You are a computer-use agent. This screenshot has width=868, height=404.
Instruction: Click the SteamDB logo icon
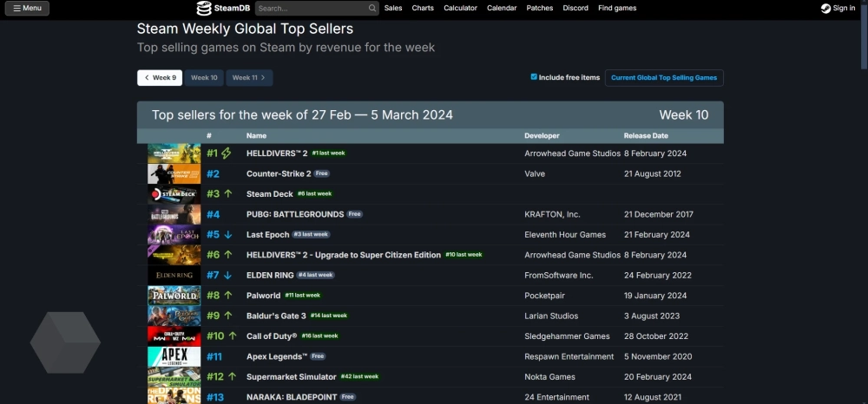tap(203, 9)
